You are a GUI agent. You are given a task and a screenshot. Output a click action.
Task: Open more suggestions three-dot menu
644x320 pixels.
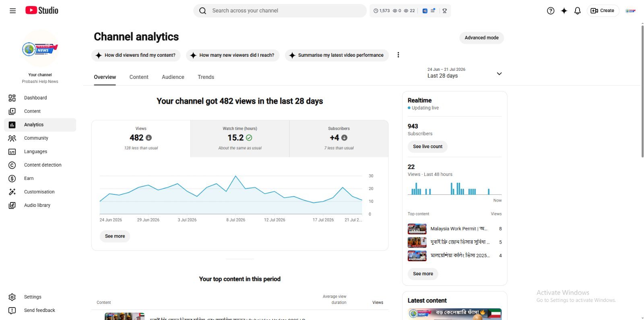pyautogui.click(x=398, y=55)
